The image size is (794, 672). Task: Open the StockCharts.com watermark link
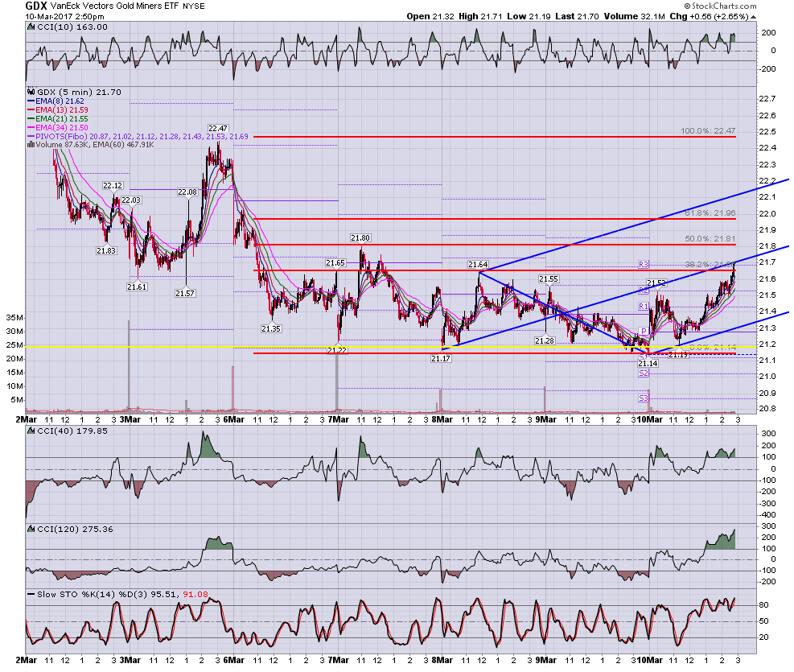pyautogui.click(x=720, y=6)
